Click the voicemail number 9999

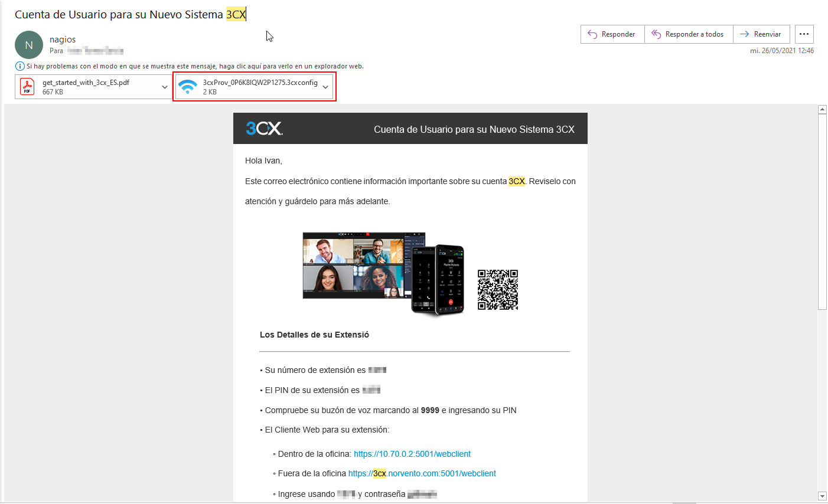pyautogui.click(x=430, y=410)
